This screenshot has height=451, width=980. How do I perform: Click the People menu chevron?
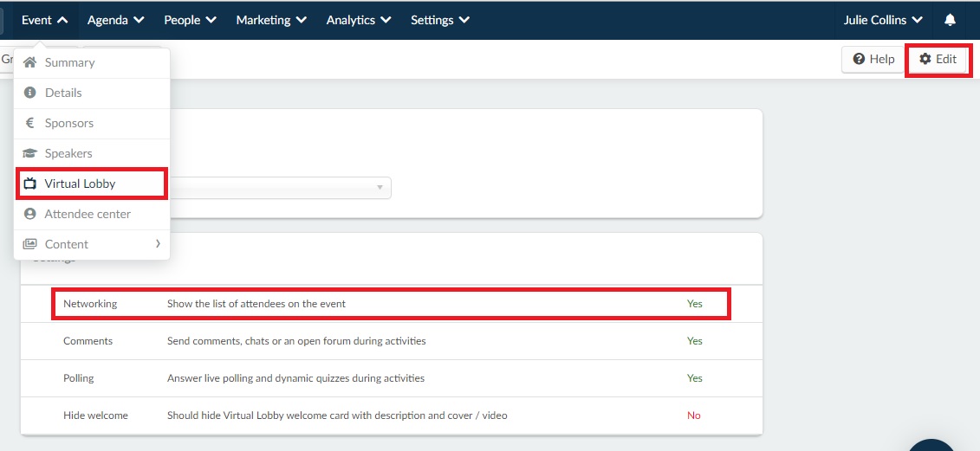click(211, 20)
